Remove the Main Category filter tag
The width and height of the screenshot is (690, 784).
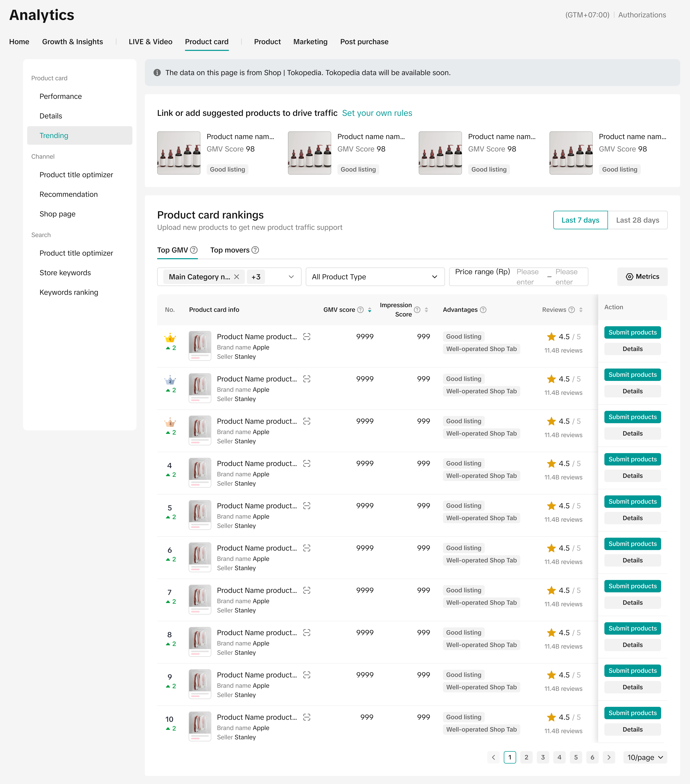[237, 277]
